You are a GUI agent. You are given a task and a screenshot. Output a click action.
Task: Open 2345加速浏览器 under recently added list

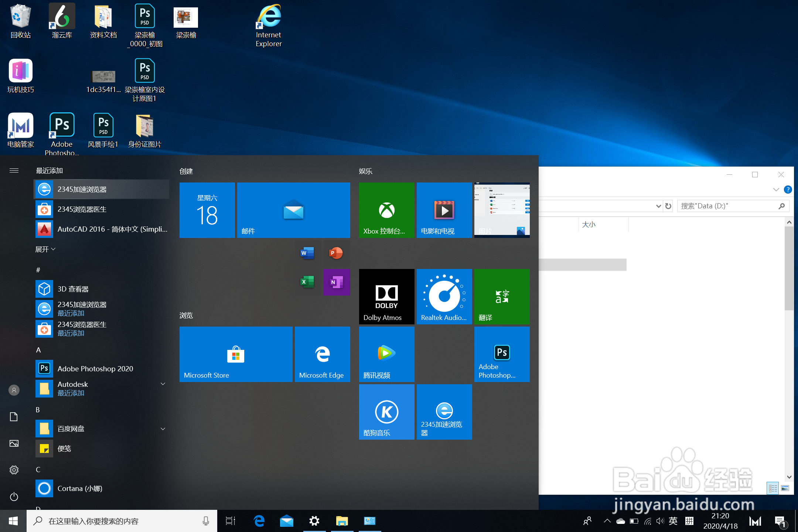102,189
